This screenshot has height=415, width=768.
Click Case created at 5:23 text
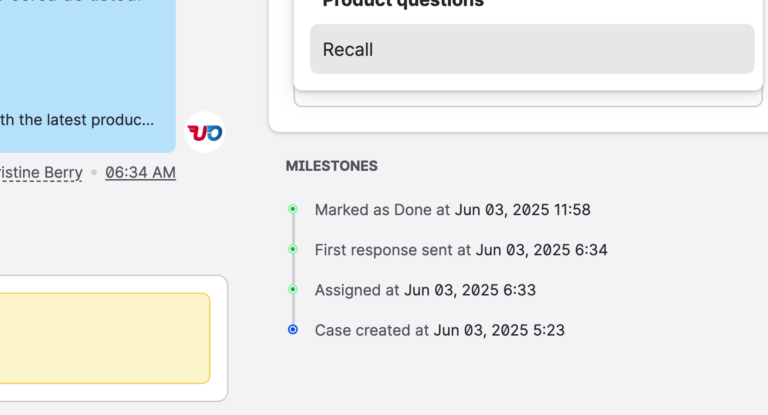[439, 330]
